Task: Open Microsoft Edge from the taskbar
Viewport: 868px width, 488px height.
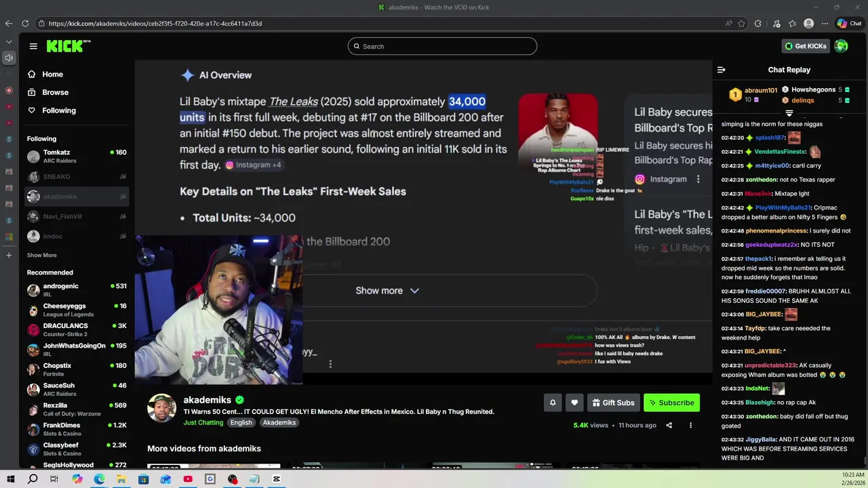Action: [99, 479]
